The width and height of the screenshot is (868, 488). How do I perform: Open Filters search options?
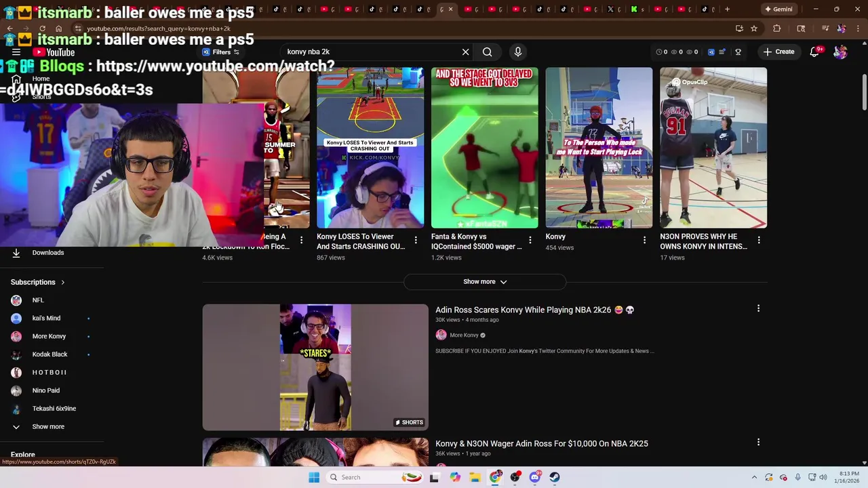[x=221, y=52]
